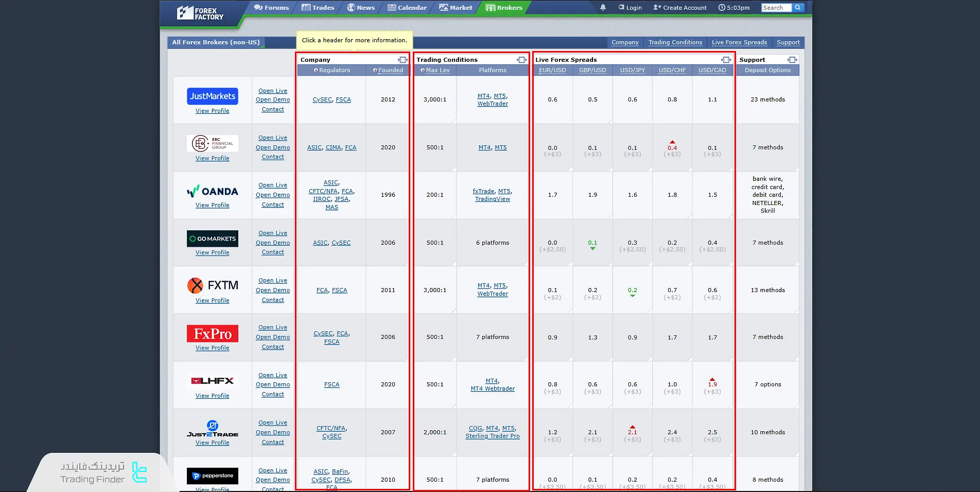Click the JustMarkets broker logo
The height and width of the screenshot is (492, 980).
click(x=212, y=96)
